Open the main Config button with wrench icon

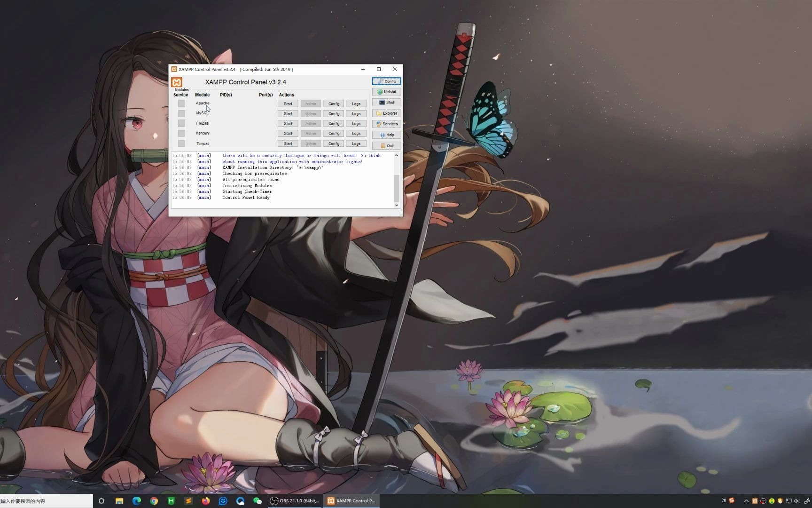tap(386, 81)
